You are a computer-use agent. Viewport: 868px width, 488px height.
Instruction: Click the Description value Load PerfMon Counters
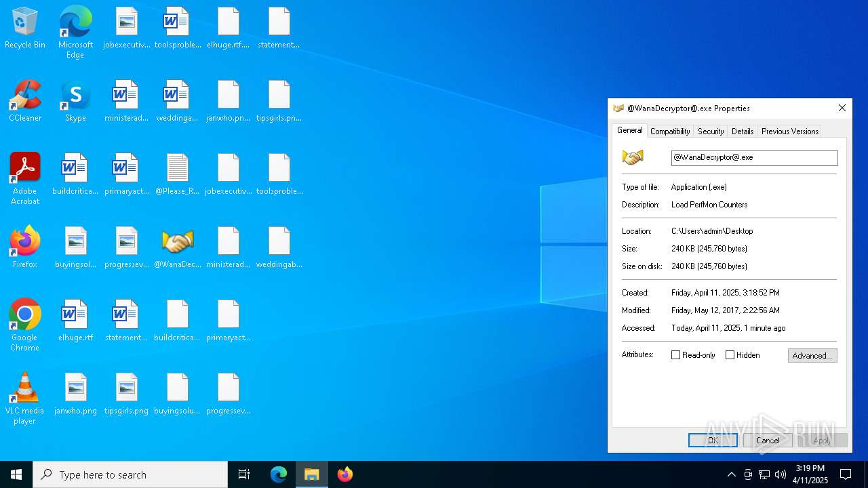pyautogui.click(x=709, y=205)
